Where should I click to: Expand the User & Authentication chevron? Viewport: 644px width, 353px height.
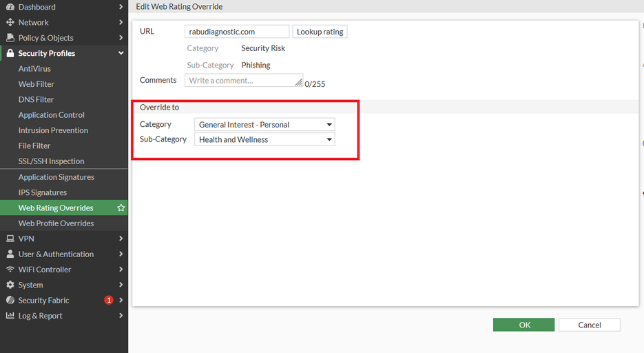point(121,254)
